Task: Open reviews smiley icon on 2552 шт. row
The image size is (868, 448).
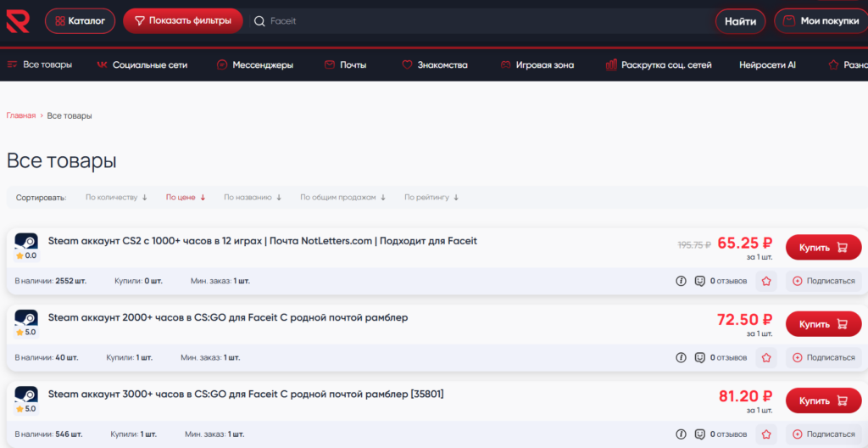Action: pyautogui.click(x=699, y=281)
